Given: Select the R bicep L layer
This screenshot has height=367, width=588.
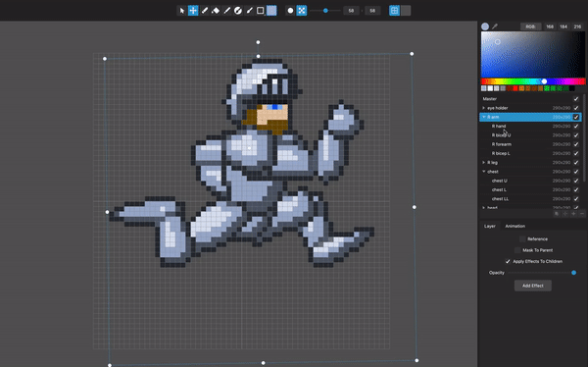Looking at the screenshot, I should tap(530, 153).
